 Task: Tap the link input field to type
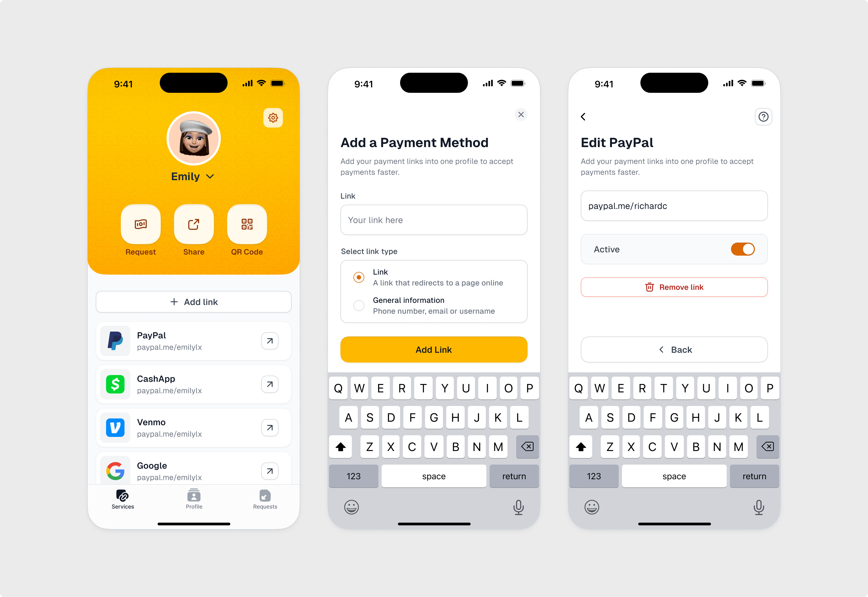pyautogui.click(x=433, y=220)
